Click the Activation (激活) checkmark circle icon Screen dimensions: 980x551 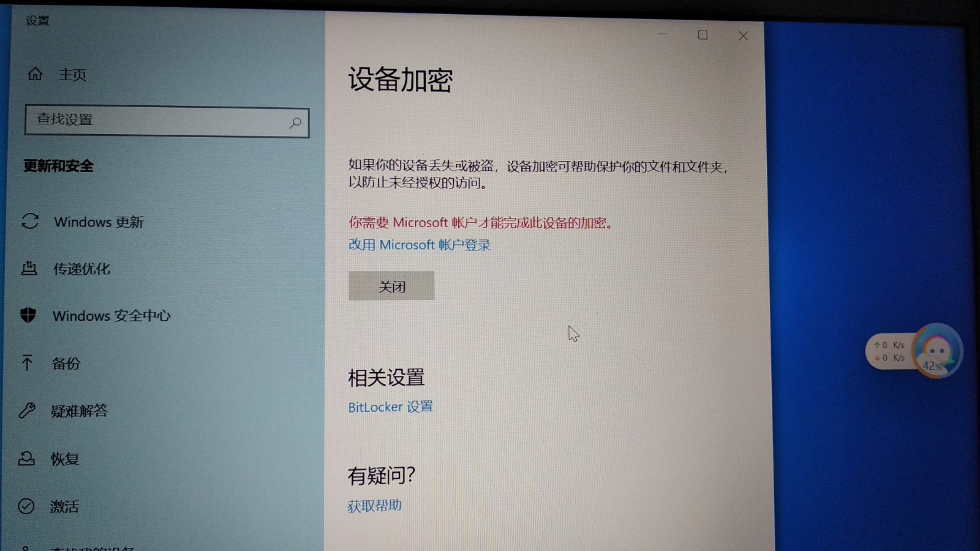(x=26, y=506)
